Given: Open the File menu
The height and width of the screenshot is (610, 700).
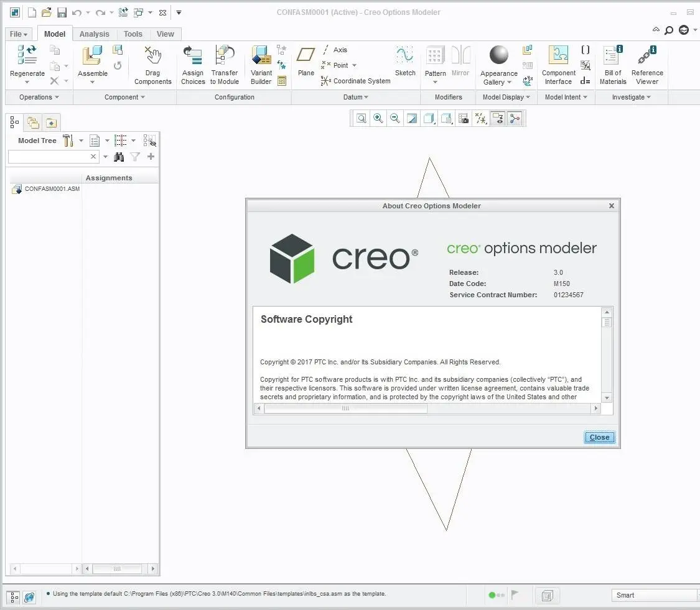Looking at the screenshot, I should pos(19,34).
